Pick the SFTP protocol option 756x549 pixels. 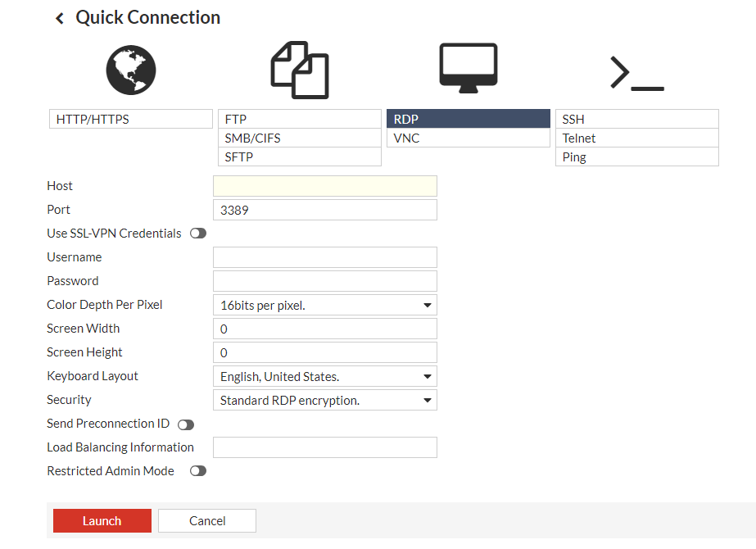pyautogui.click(x=299, y=157)
